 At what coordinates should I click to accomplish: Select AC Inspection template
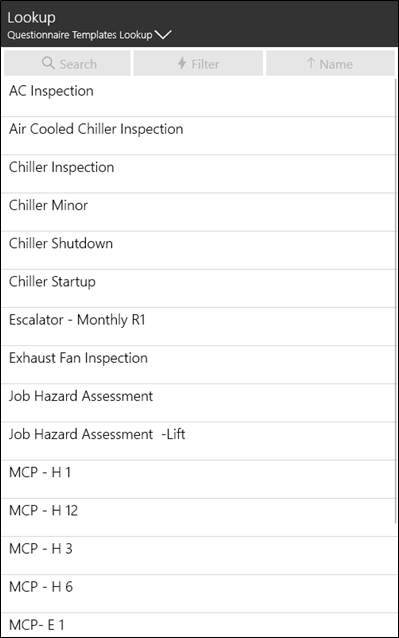click(198, 98)
